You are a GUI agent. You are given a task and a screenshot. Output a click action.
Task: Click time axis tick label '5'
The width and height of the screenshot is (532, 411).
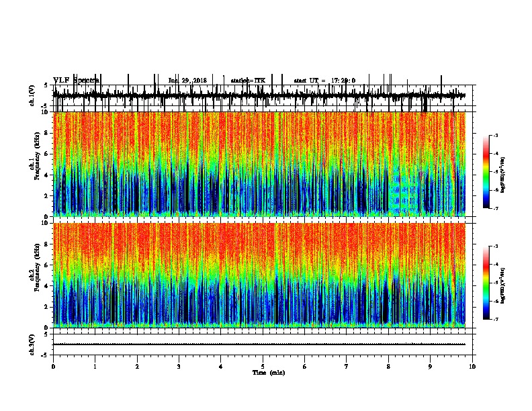263,367
